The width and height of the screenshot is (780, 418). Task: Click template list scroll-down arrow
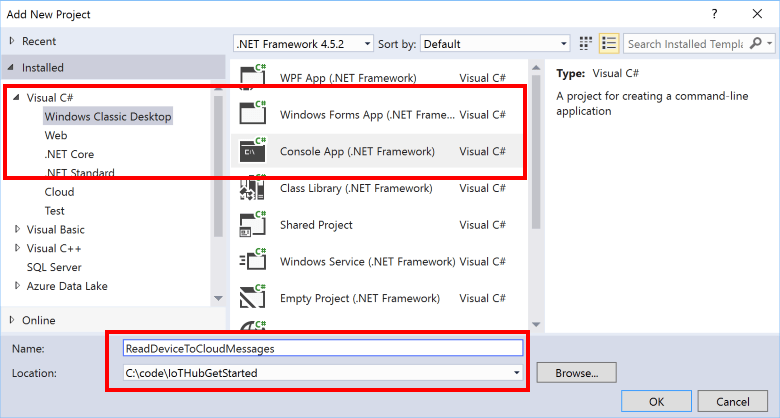click(536, 324)
